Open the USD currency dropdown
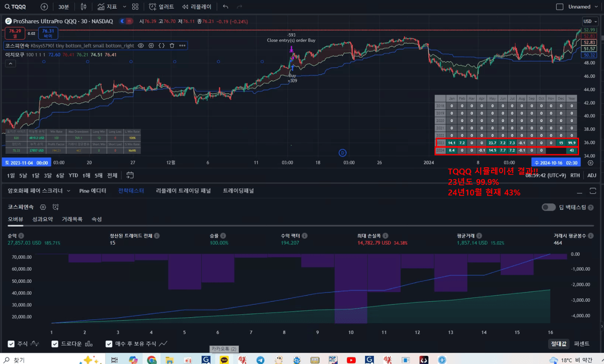Screen dimensions: 604x364 coord(588,21)
